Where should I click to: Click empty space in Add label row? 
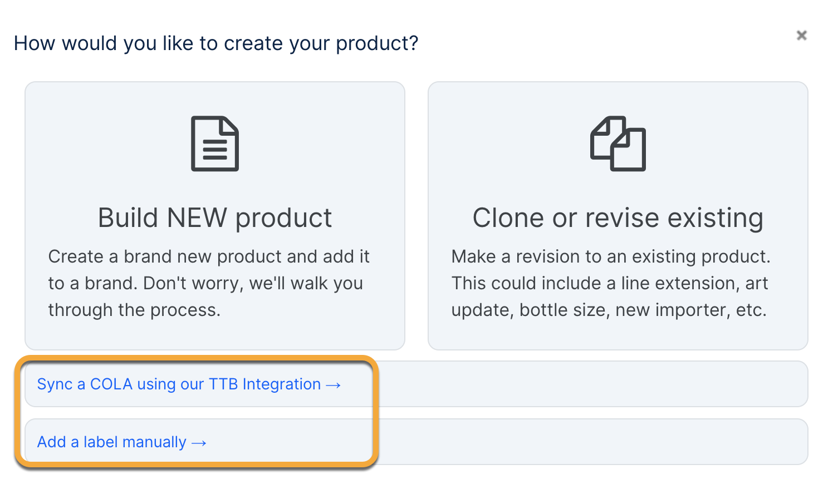pos(585,442)
